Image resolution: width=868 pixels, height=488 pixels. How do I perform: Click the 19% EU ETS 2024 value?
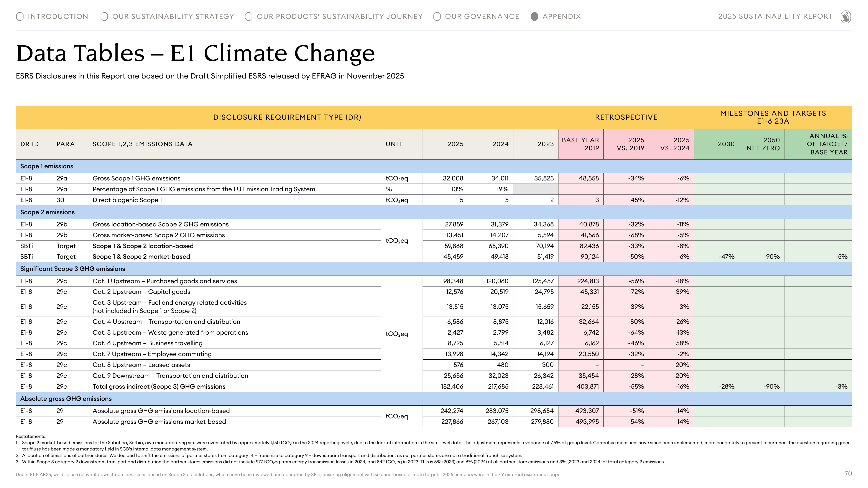point(502,189)
